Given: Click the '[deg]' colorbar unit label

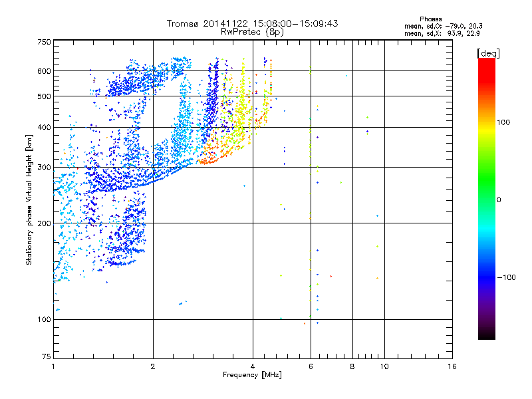Looking at the screenshot, I should 488,53.
